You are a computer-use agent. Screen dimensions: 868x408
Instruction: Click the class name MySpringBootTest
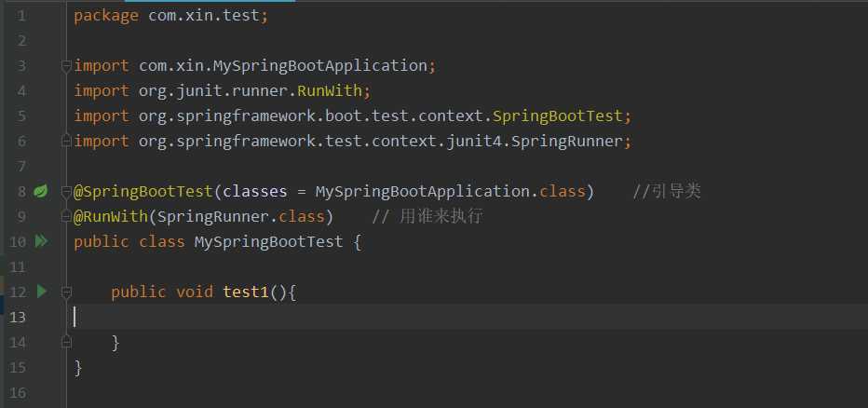click(268, 242)
